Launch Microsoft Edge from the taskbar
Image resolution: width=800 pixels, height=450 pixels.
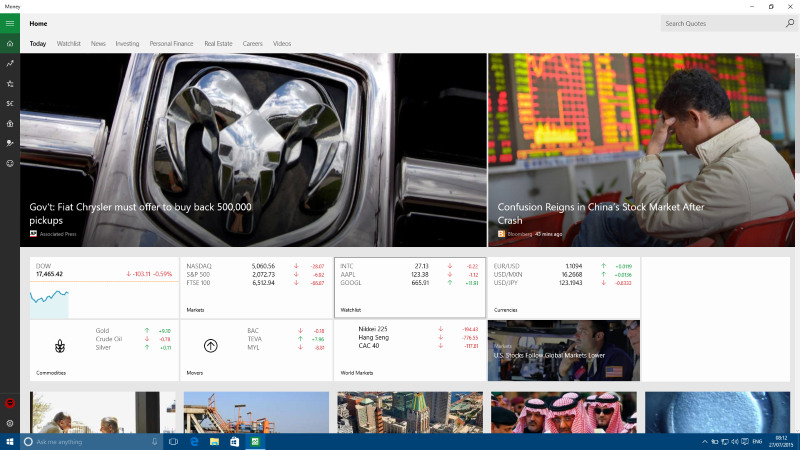click(x=194, y=441)
